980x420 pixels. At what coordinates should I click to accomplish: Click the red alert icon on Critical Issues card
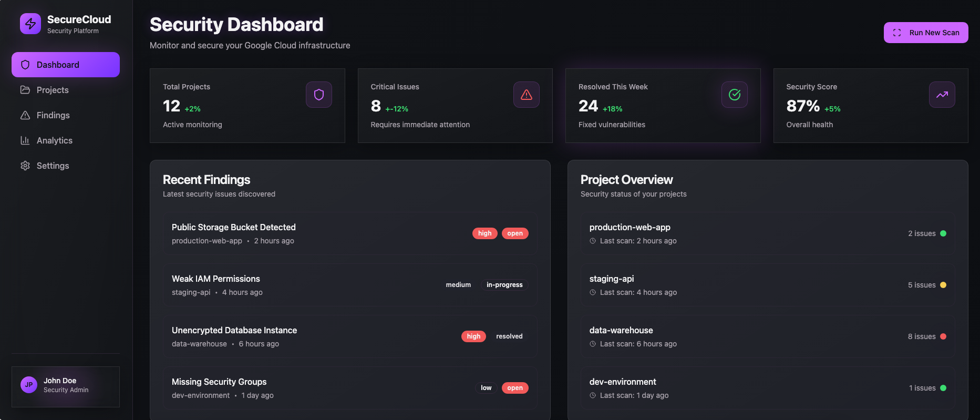(x=526, y=95)
